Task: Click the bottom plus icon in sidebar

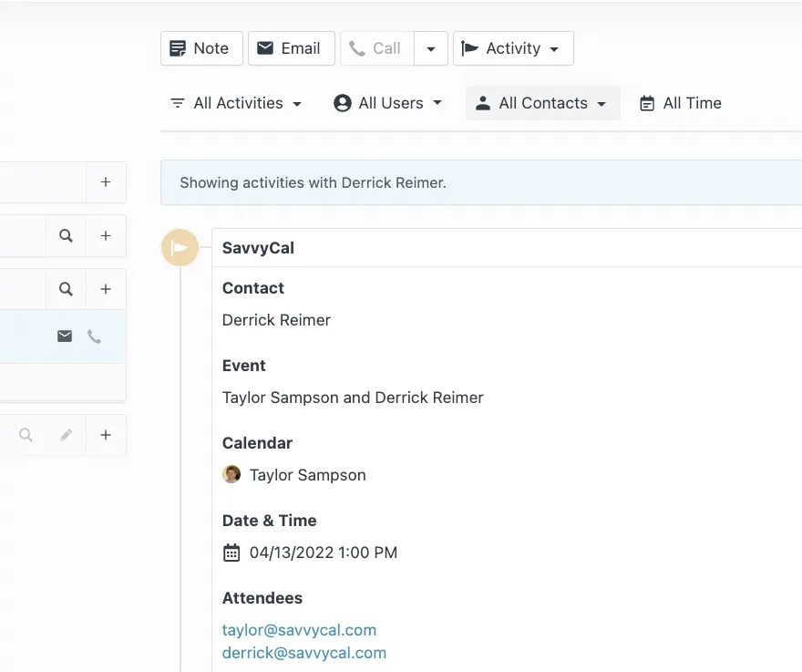Action: pyautogui.click(x=106, y=435)
